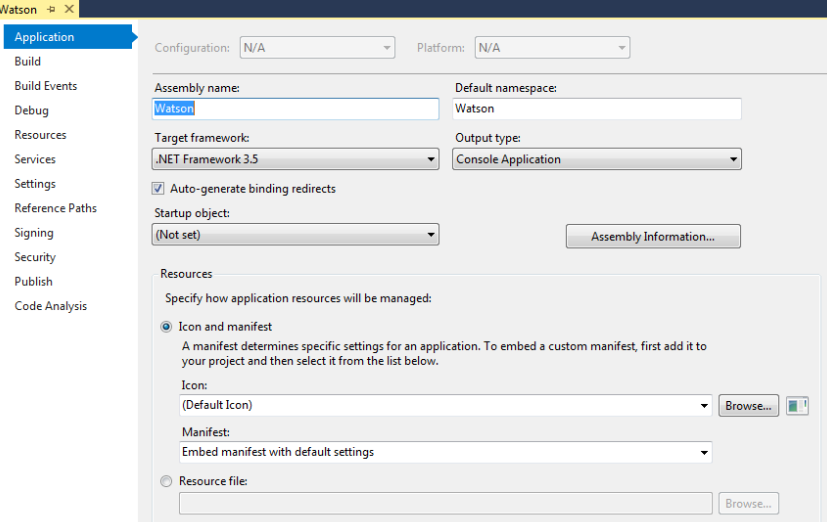Click the Resources group box heading
This screenshot has height=522, width=827.
(x=186, y=274)
